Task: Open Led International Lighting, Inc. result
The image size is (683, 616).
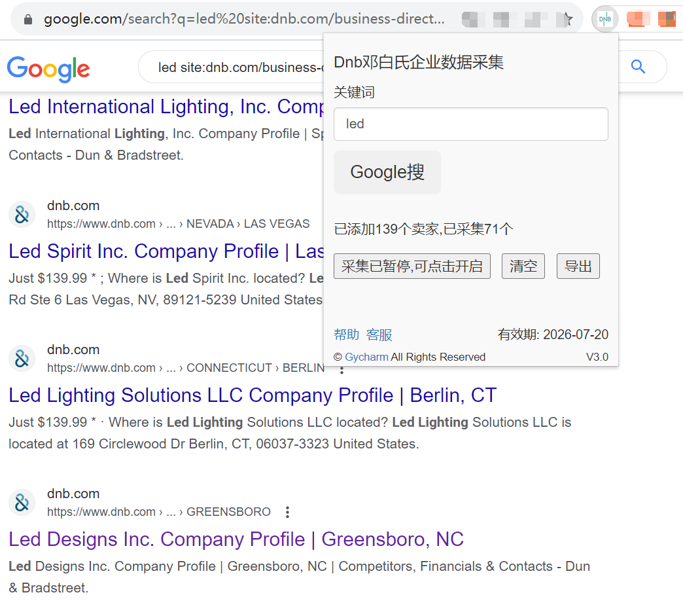Action: pos(166,107)
